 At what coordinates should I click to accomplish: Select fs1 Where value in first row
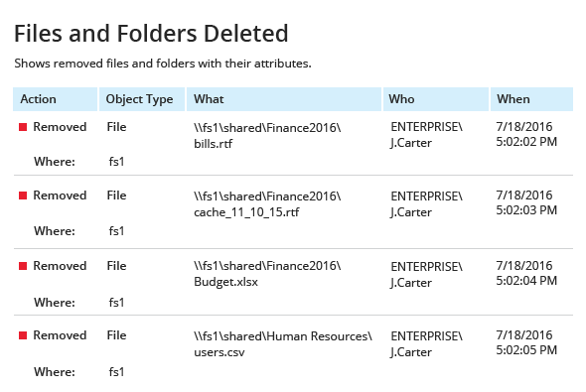[116, 162]
